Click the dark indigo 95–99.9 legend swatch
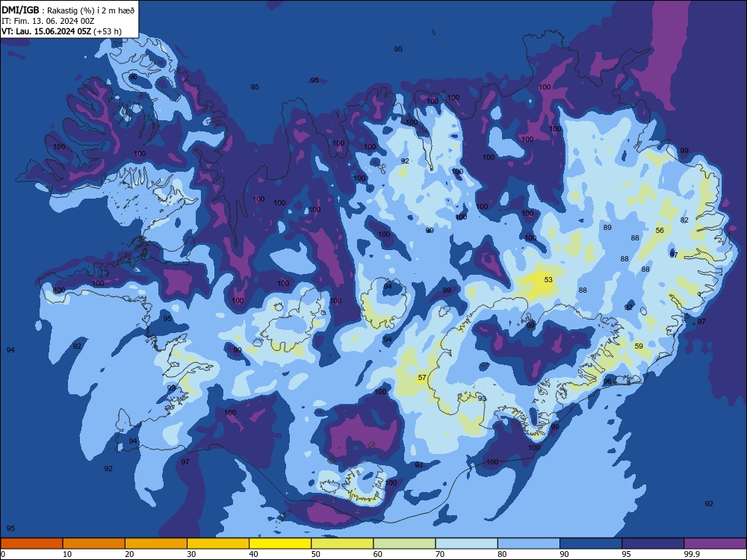The height and width of the screenshot is (560, 747). click(x=653, y=544)
